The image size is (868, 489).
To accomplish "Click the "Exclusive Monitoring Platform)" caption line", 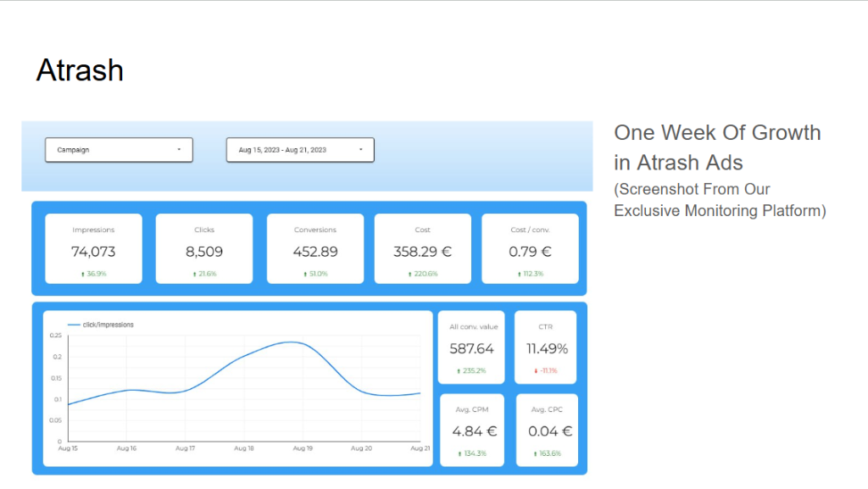I will 720,211.
